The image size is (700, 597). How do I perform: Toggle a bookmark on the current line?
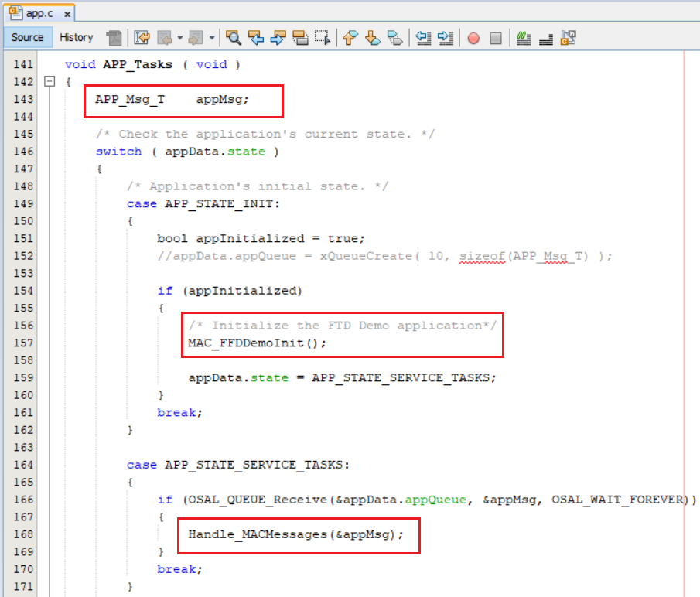(395, 37)
